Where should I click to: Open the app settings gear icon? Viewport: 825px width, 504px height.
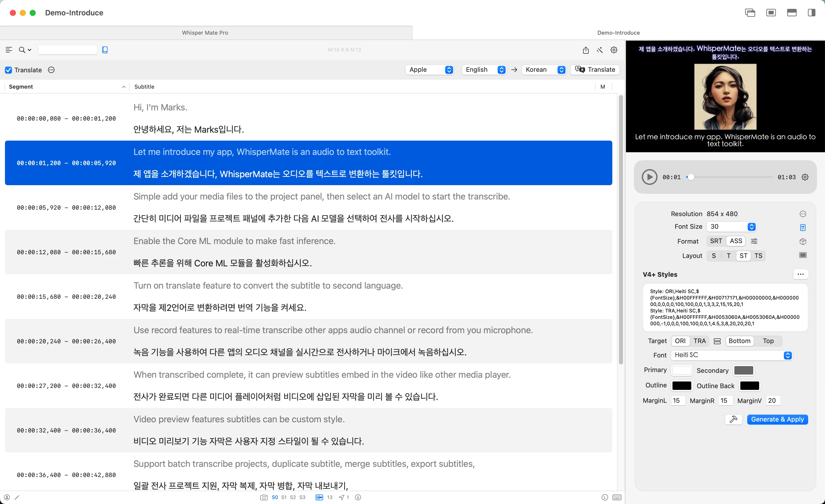[x=614, y=50]
